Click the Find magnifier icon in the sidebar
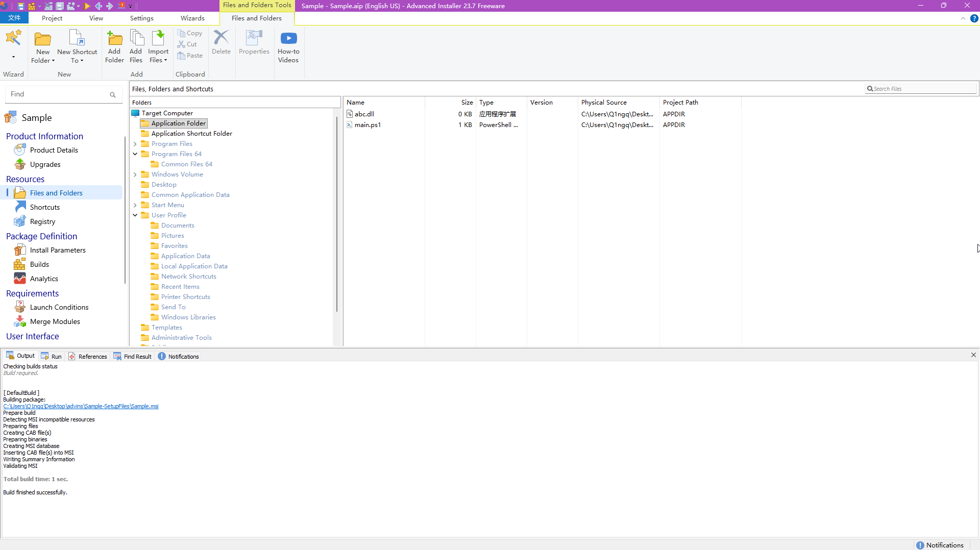Image resolution: width=980 pixels, height=550 pixels. (x=113, y=95)
